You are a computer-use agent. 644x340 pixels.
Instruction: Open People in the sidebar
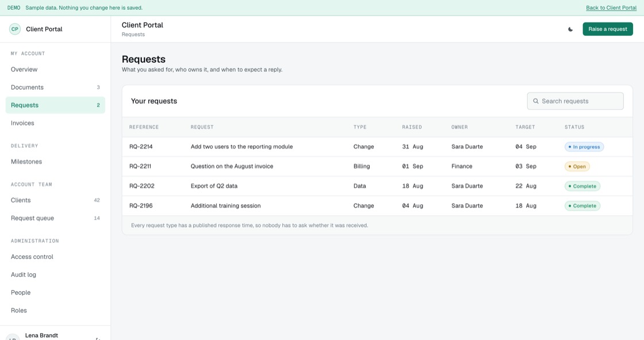click(55, 293)
